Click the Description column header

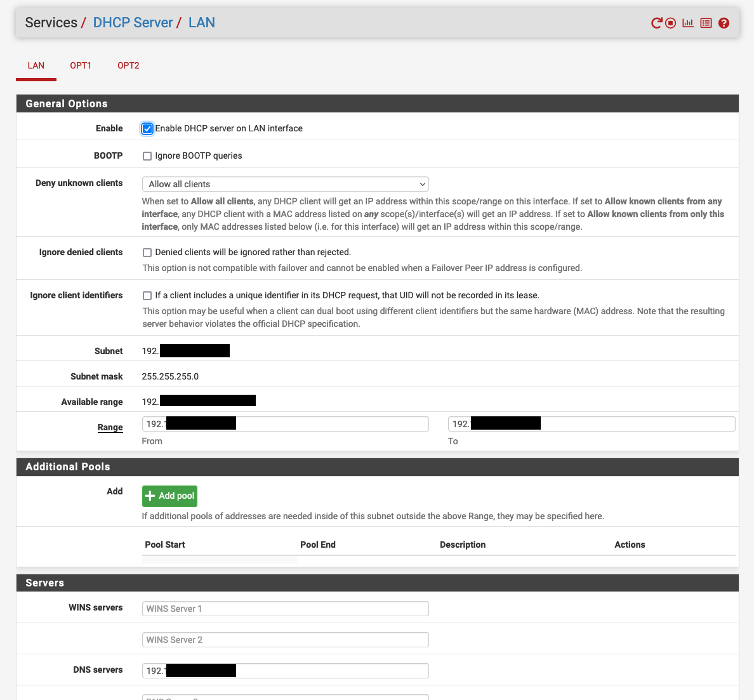click(463, 545)
